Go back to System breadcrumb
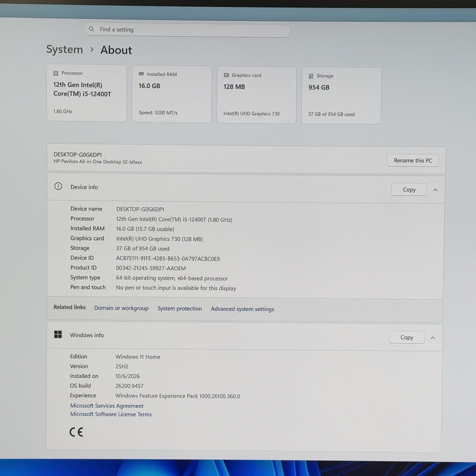The image size is (476, 476). pyautogui.click(x=65, y=49)
